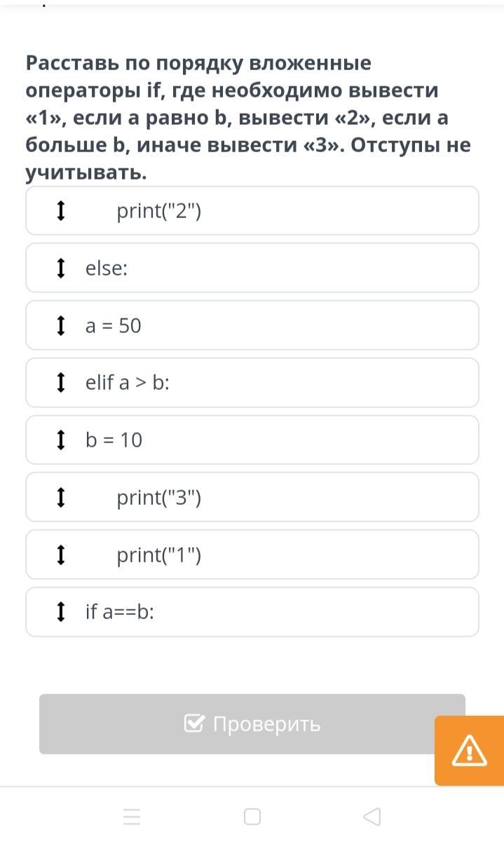Click drag handle next to else: row
504x847 pixels.
pos(61,268)
